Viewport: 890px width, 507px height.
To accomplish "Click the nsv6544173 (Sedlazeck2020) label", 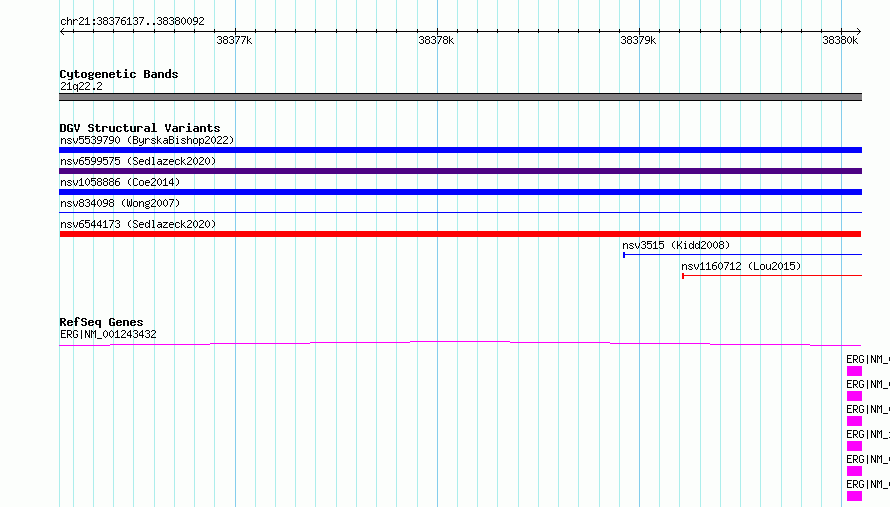I will (x=138, y=224).
